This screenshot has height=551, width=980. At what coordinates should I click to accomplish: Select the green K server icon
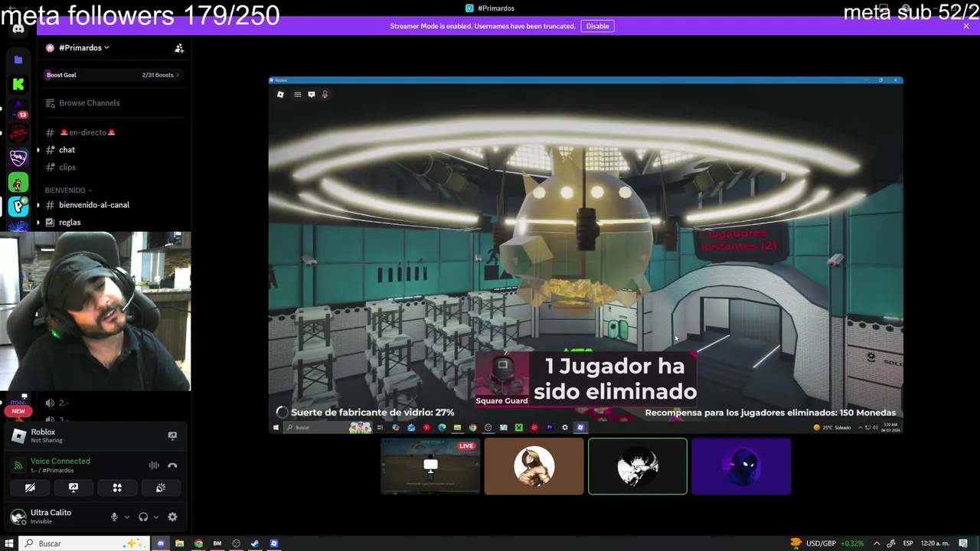(18, 84)
